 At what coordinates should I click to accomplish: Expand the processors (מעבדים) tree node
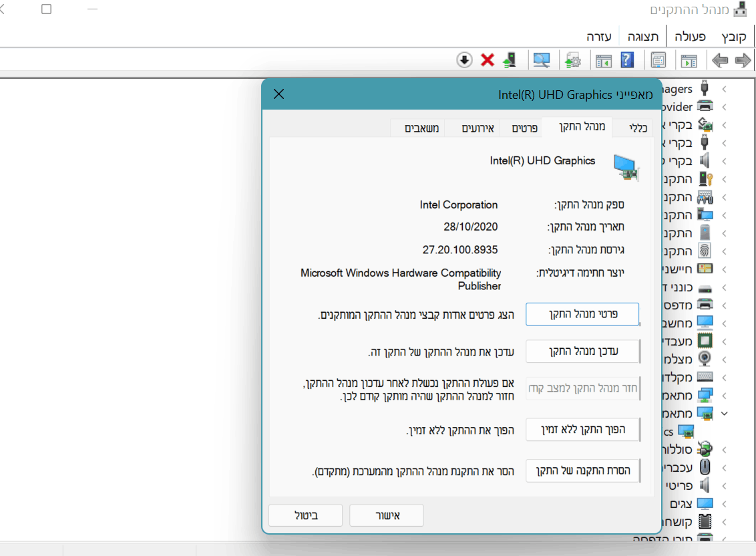pyautogui.click(x=724, y=341)
